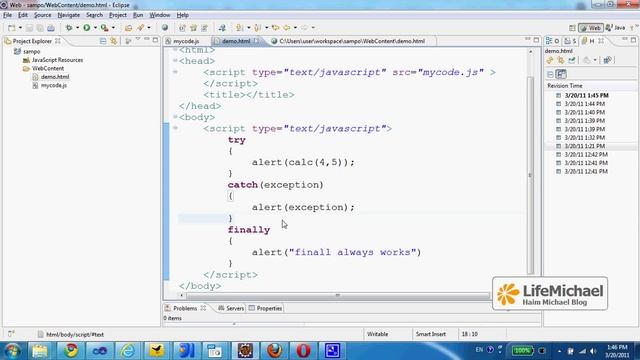The height and width of the screenshot is (360, 640).
Task: Switch to the Java perspective
Action: [615, 28]
